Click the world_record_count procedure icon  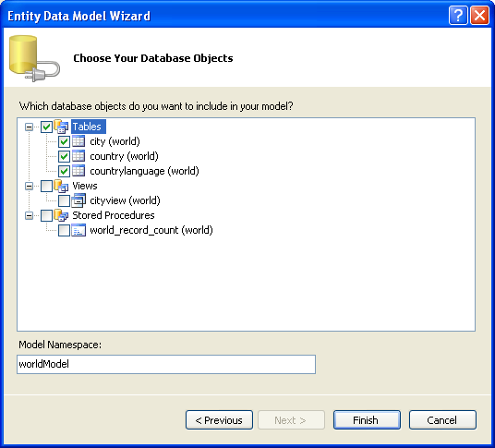tap(78, 230)
